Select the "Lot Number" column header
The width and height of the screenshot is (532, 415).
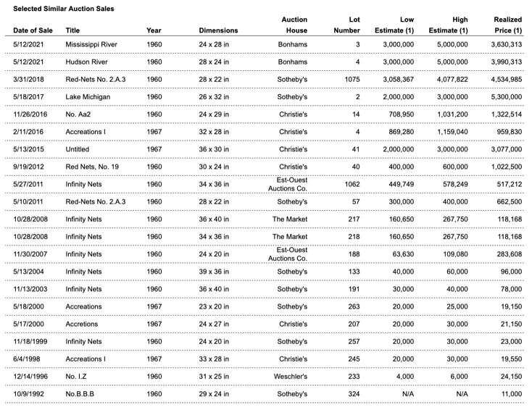point(348,25)
